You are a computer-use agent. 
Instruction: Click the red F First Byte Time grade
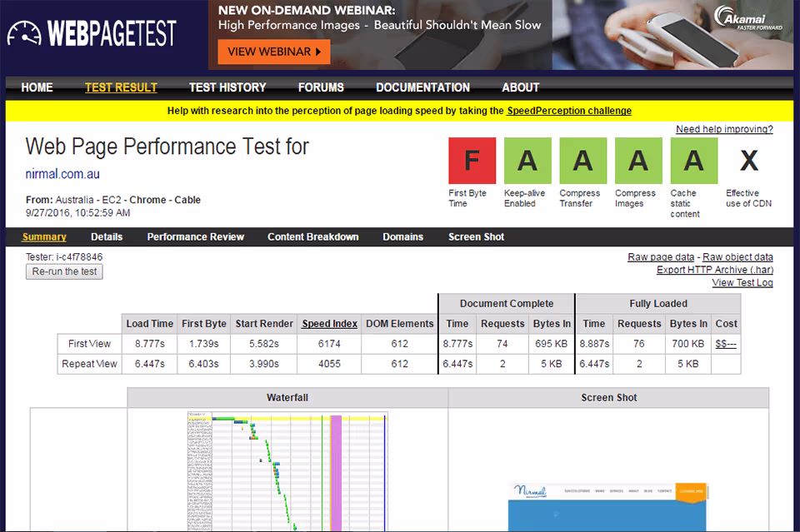(472, 161)
